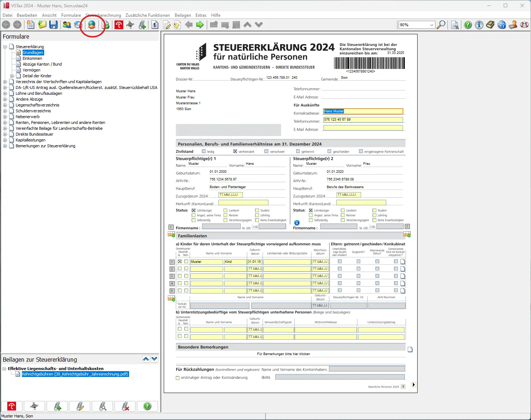Viewport: 531px width, 420px height.
Task: Expand the 'Detail der Kinder' tree node
Action: point(12,76)
